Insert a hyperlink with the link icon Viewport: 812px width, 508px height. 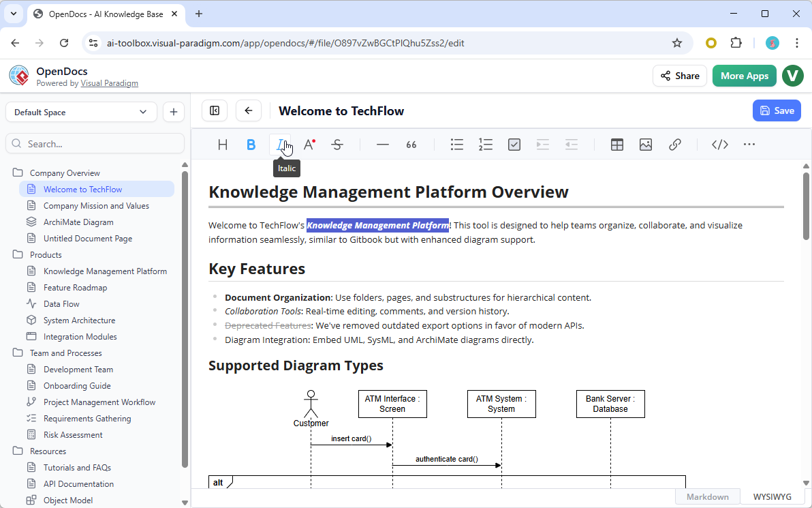[675, 145]
